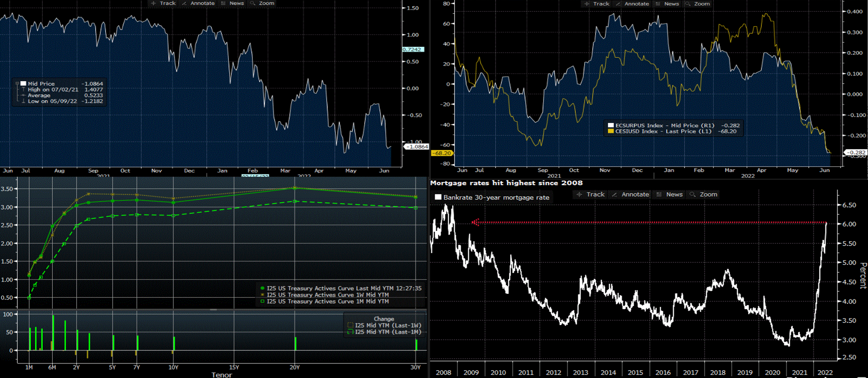Click the Track crosshair icon in the top-left chart
868x378 pixels.
[153, 3]
